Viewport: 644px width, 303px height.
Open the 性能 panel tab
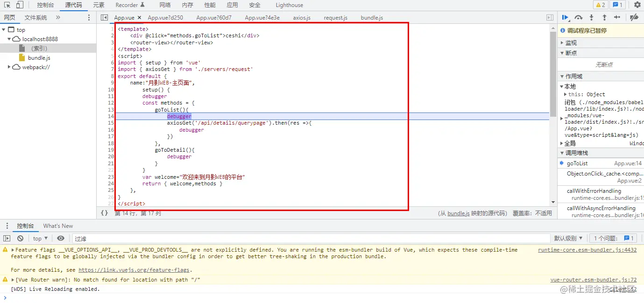point(210,5)
